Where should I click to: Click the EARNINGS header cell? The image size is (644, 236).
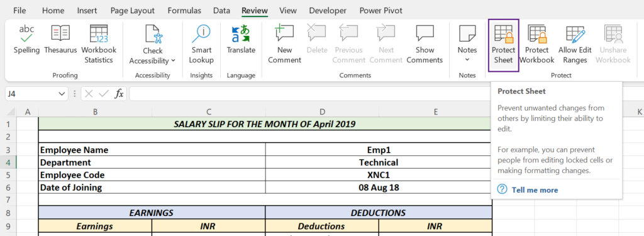[x=152, y=213]
